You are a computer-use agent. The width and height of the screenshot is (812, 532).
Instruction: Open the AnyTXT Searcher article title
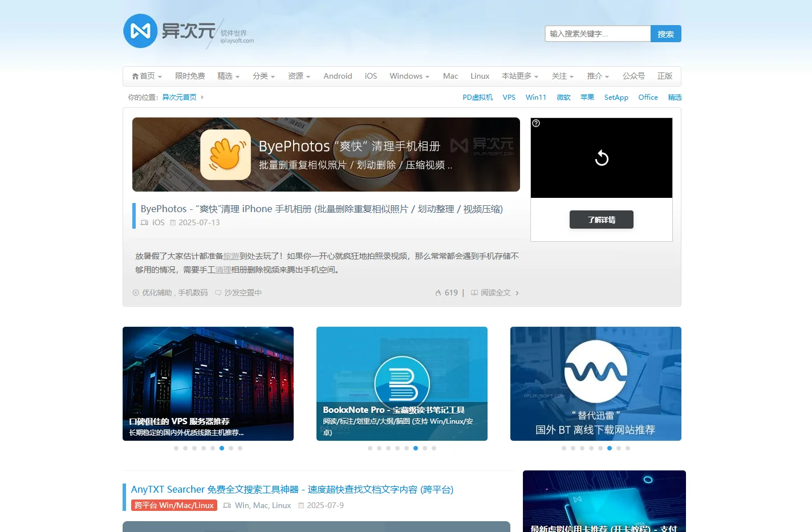tap(292, 489)
